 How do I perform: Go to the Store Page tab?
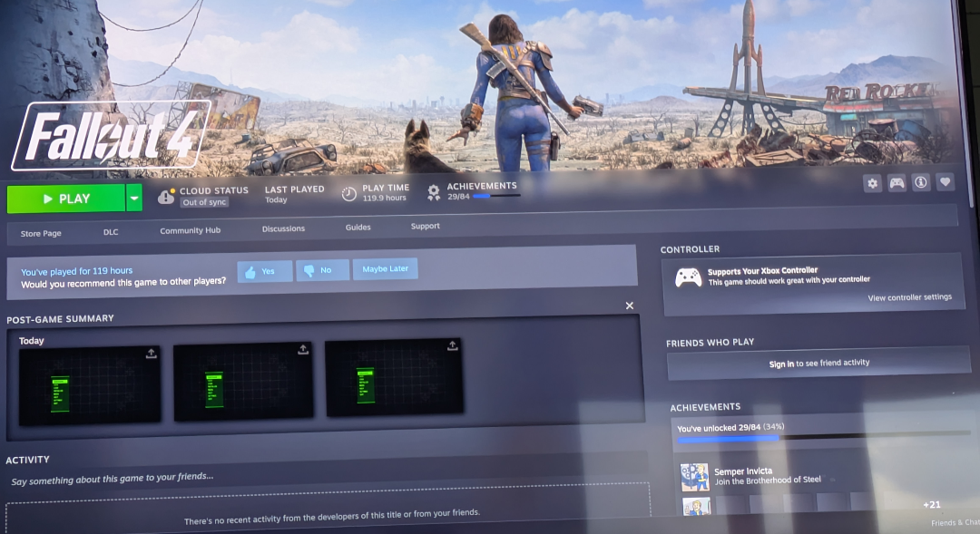click(41, 233)
